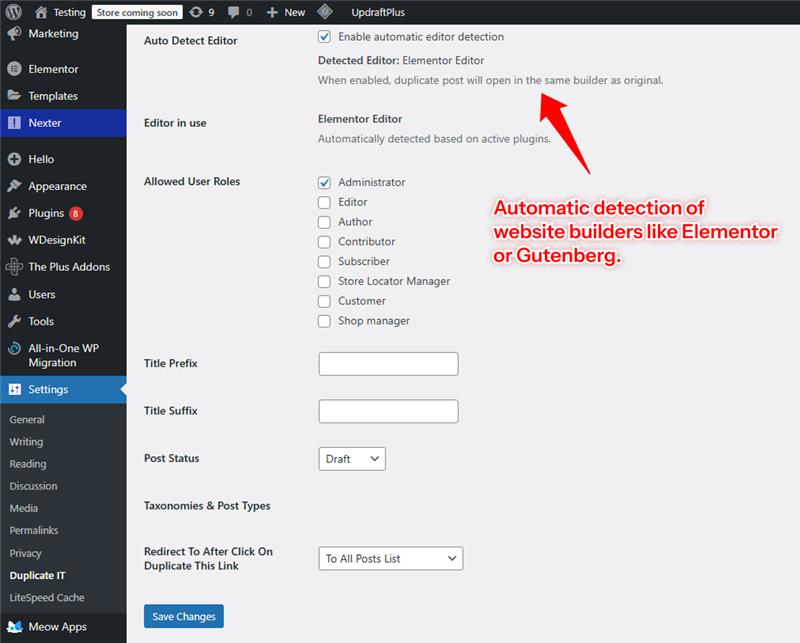Tick the Subscriber role checkbox
800x643 pixels.
click(x=324, y=261)
